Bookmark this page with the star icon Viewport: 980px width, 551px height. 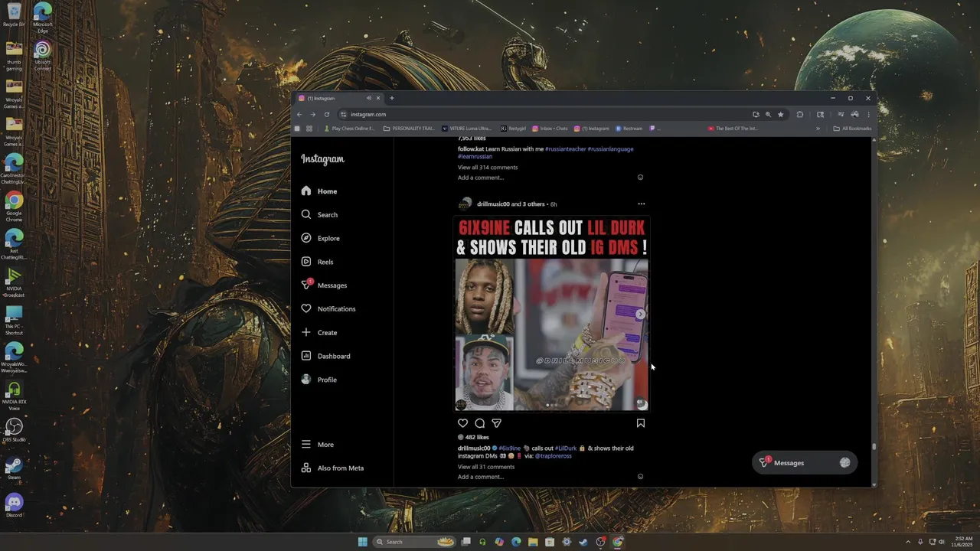(x=781, y=115)
